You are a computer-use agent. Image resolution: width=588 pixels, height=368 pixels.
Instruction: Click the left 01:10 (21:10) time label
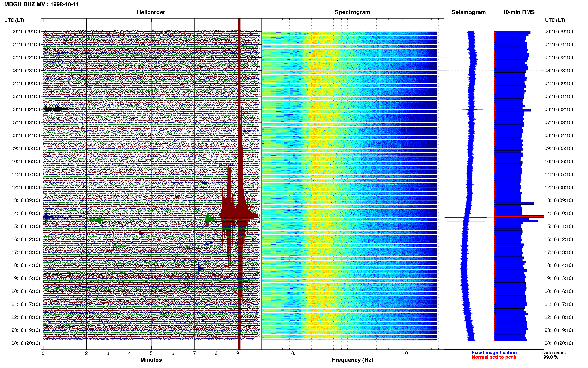tap(26, 44)
